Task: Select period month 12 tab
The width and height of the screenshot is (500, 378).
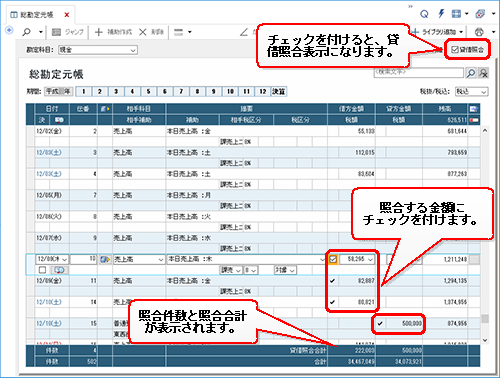Action: pos(263,91)
